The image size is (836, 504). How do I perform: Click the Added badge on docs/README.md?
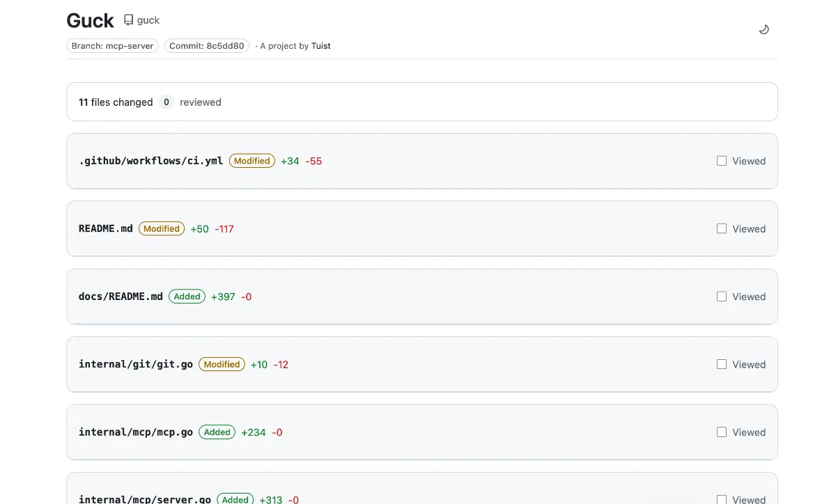pyautogui.click(x=187, y=296)
